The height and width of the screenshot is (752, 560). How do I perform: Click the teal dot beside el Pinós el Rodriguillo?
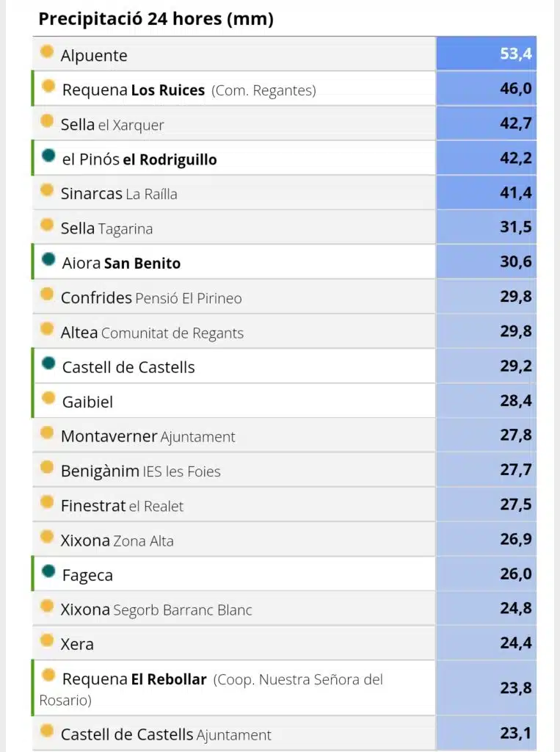[x=48, y=155]
